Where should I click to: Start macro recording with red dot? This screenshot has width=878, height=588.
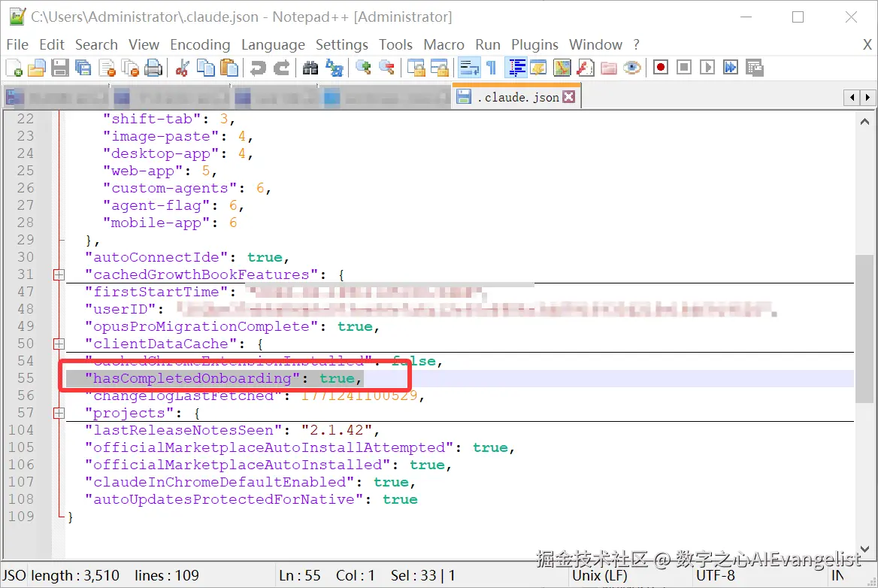tap(661, 68)
